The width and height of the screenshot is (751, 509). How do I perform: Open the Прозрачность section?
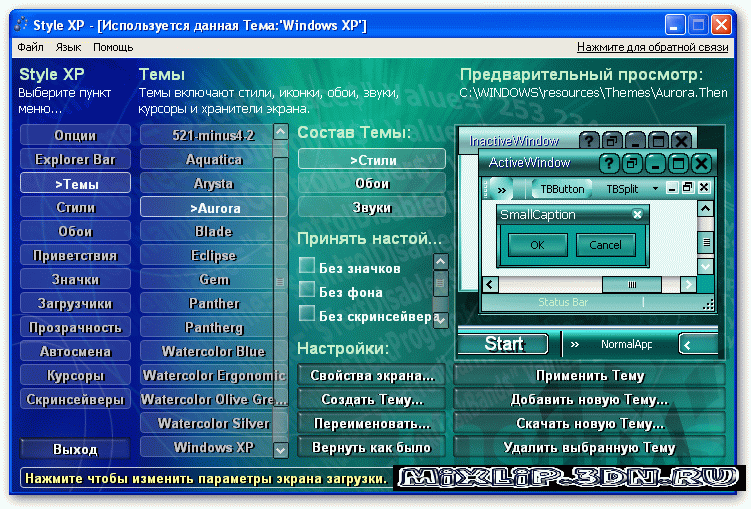point(75,327)
